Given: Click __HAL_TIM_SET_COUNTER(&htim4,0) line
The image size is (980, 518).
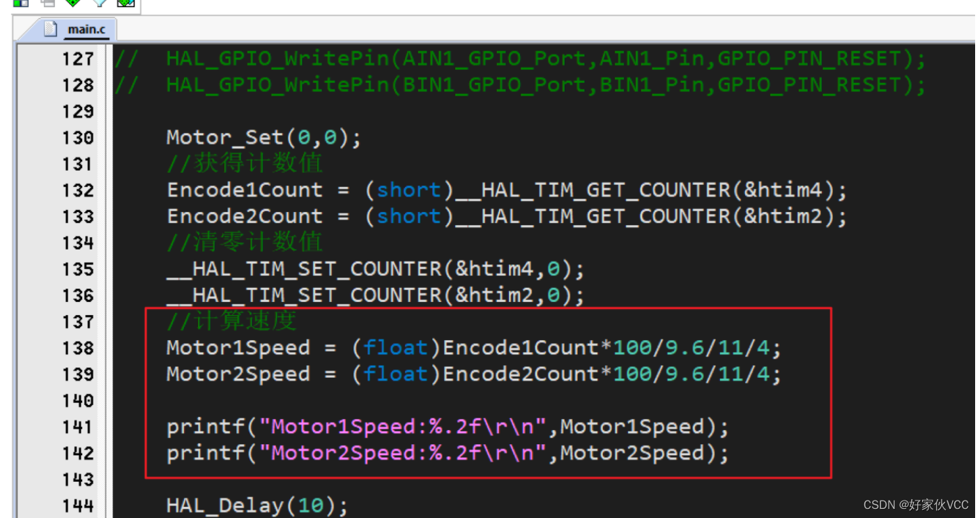Looking at the screenshot, I should [376, 269].
